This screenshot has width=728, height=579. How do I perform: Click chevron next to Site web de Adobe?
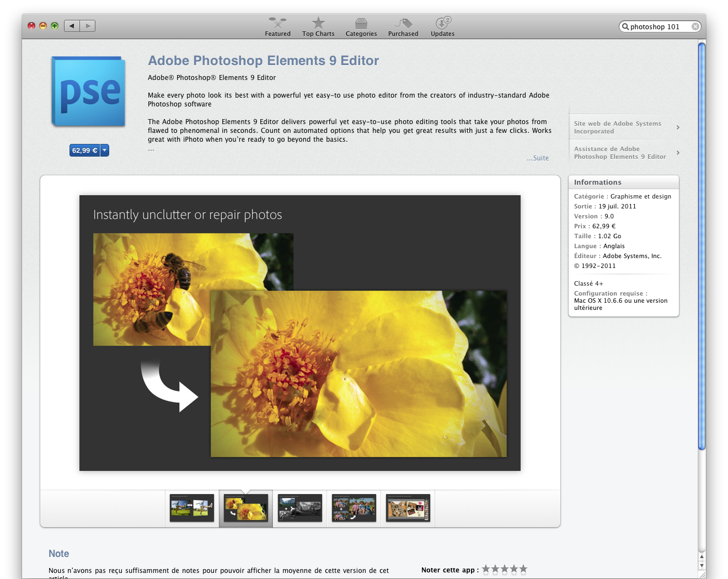tap(678, 127)
